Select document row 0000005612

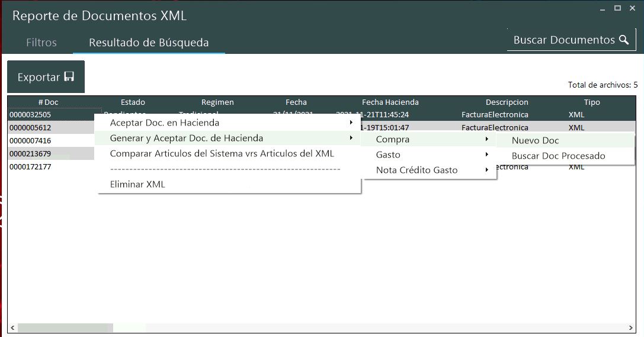coord(30,128)
